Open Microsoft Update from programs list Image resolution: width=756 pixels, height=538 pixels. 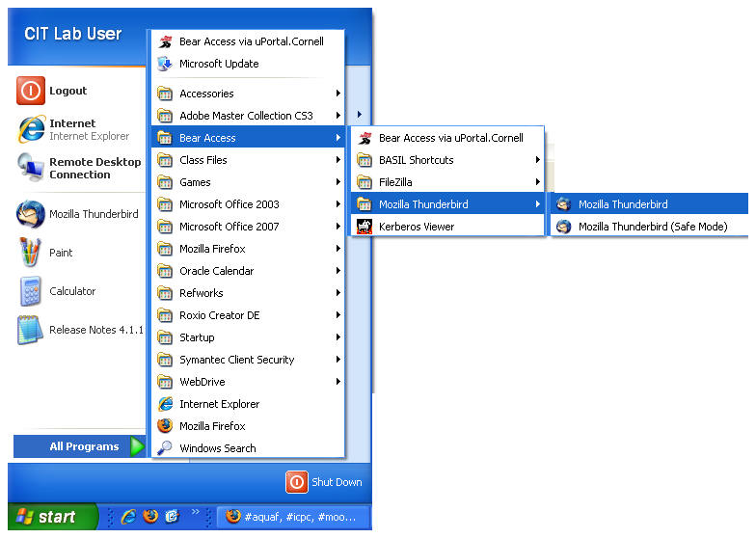tap(219, 64)
